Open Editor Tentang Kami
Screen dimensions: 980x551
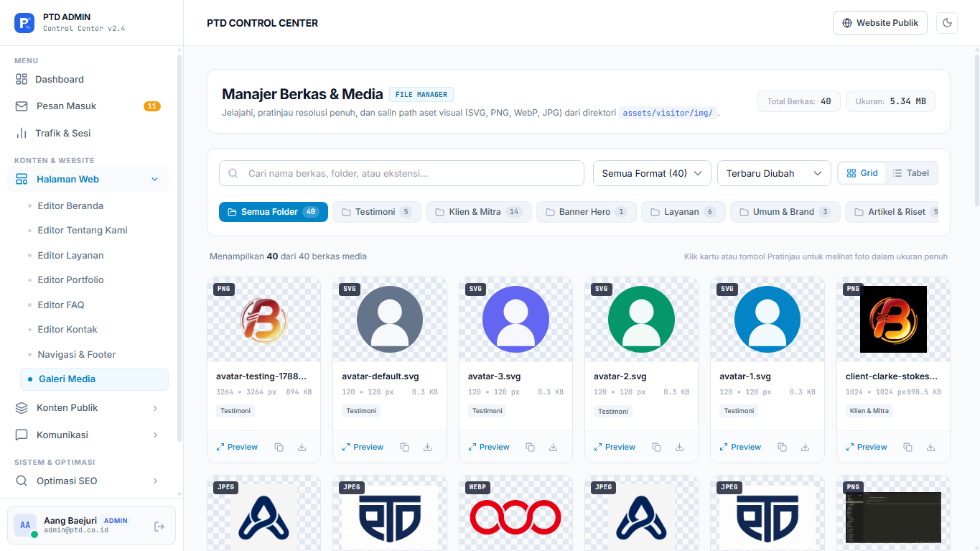pyautogui.click(x=83, y=231)
